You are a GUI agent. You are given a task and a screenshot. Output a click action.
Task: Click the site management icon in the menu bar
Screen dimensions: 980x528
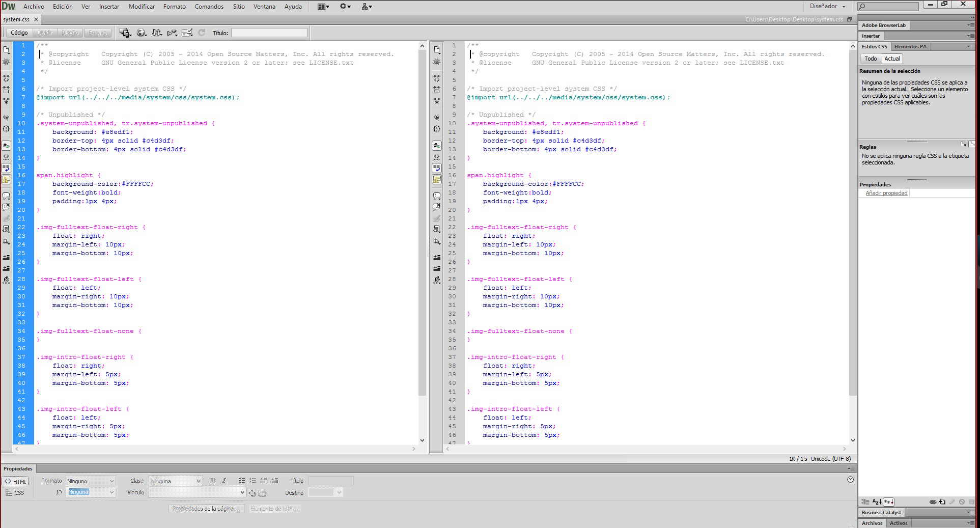[x=367, y=7]
